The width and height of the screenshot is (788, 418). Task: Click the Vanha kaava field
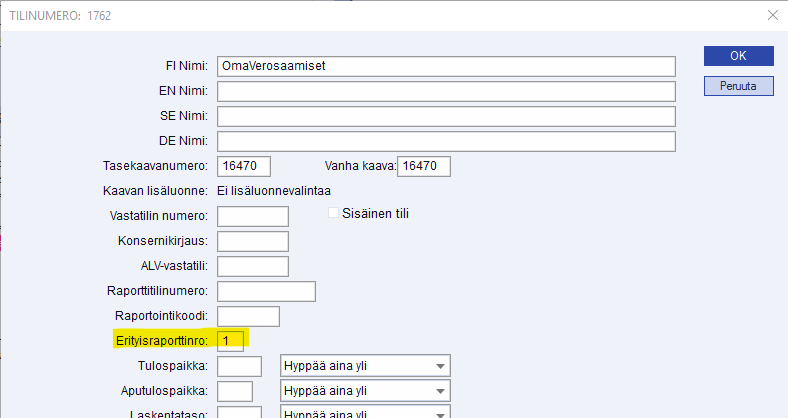click(424, 166)
